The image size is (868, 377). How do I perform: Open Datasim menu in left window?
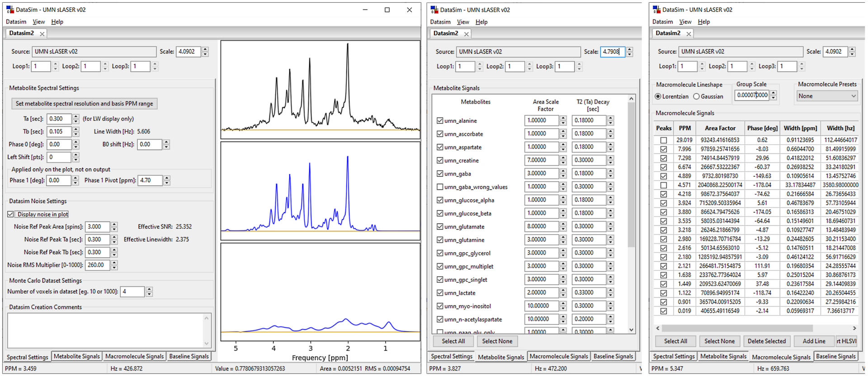pos(16,22)
